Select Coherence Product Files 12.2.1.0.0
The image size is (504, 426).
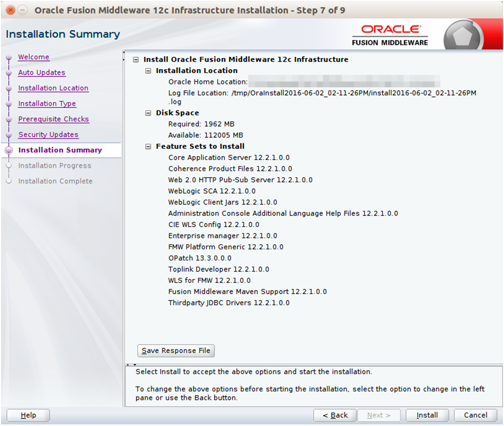pos(230,168)
